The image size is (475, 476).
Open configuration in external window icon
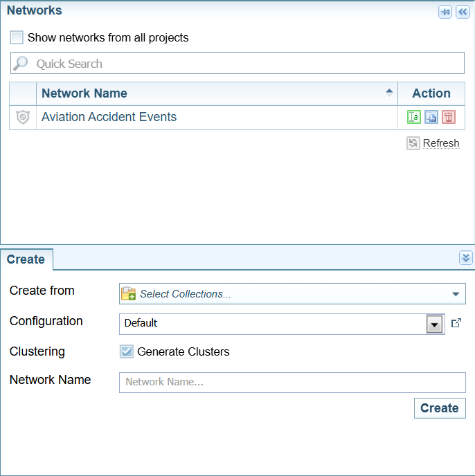tap(456, 323)
